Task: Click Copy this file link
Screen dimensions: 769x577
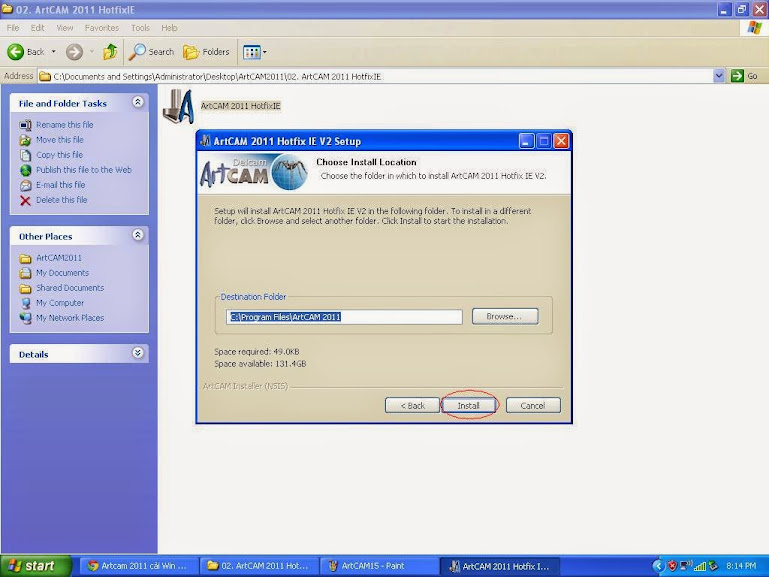Action: click(59, 155)
